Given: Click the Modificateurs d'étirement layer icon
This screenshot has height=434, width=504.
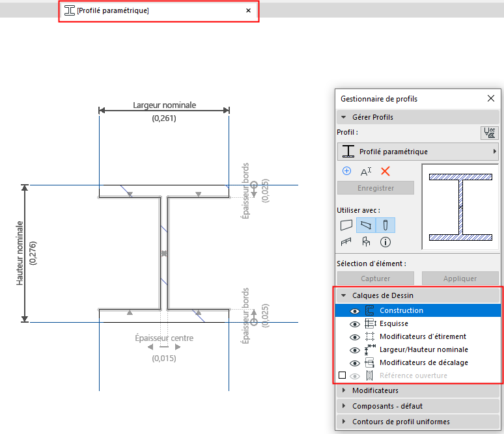Looking at the screenshot, I should tap(370, 336).
